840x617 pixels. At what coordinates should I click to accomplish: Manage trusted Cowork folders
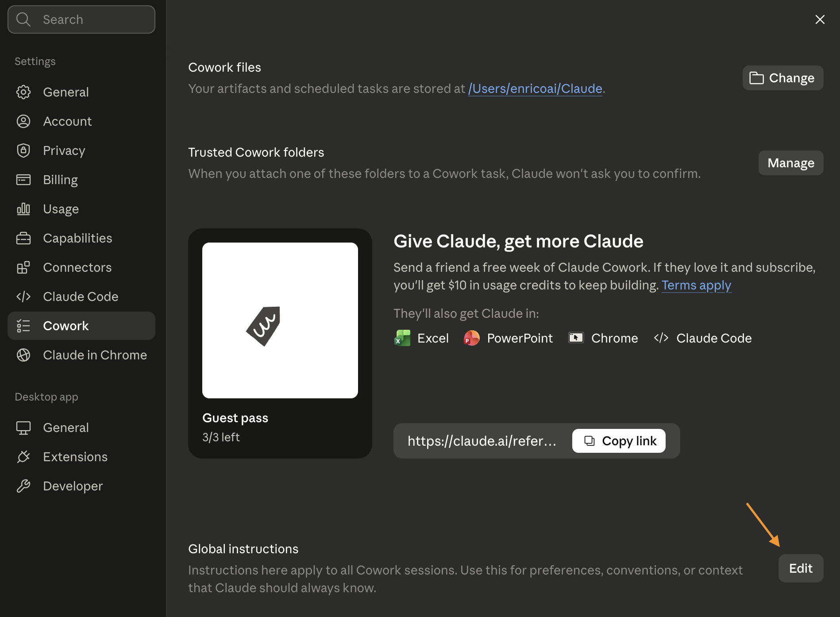(x=791, y=163)
